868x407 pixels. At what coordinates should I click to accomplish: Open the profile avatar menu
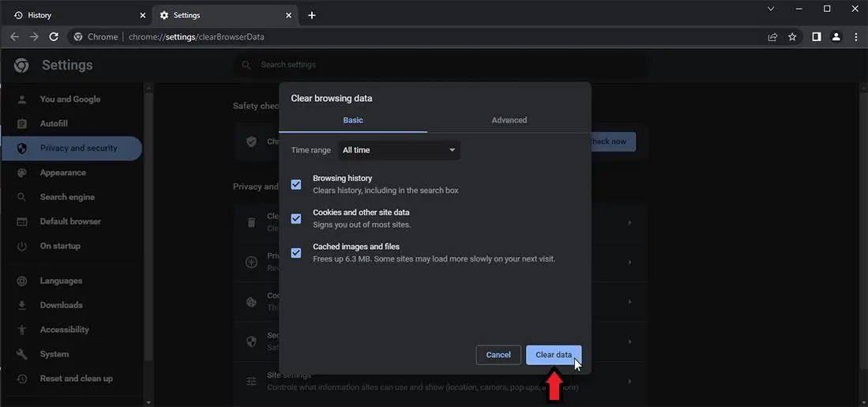[836, 36]
